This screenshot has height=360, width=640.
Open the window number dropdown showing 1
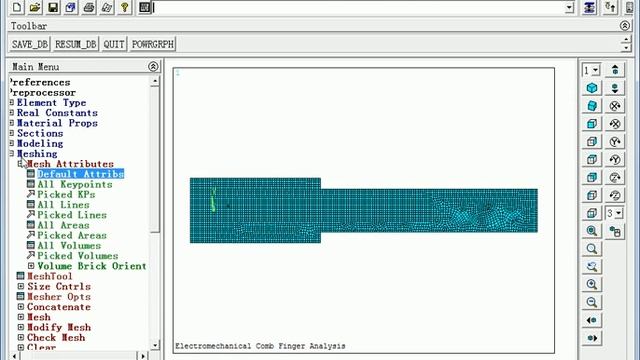[x=596, y=70]
